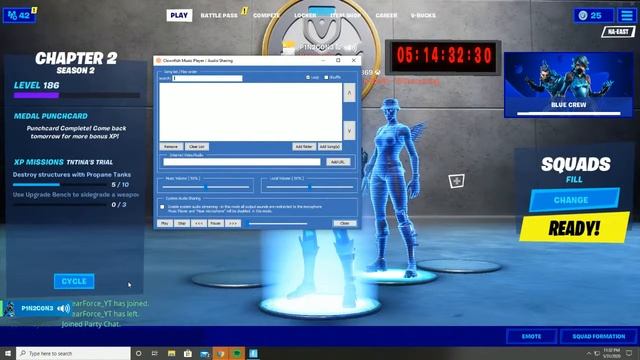Open Cortana from the taskbar

[138, 353]
